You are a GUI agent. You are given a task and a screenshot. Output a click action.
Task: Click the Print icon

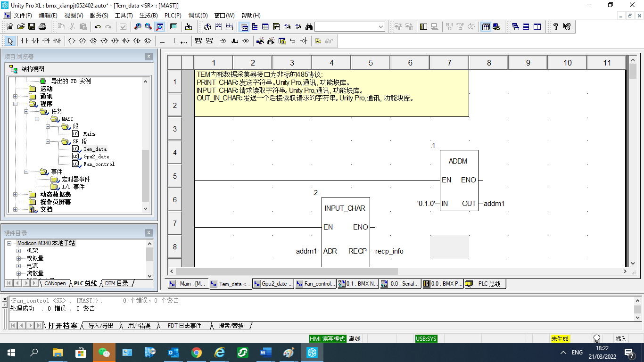pyautogui.click(x=42, y=27)
